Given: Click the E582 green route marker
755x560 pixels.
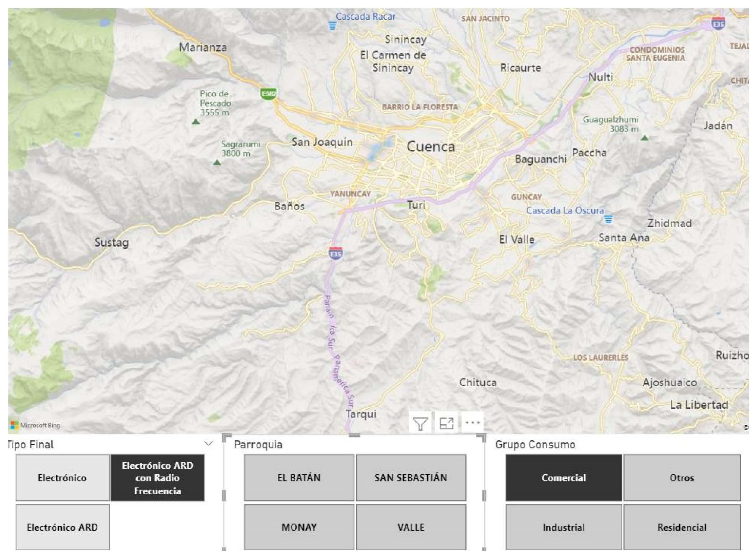Looking at the screenshot, I should (268, 93).
